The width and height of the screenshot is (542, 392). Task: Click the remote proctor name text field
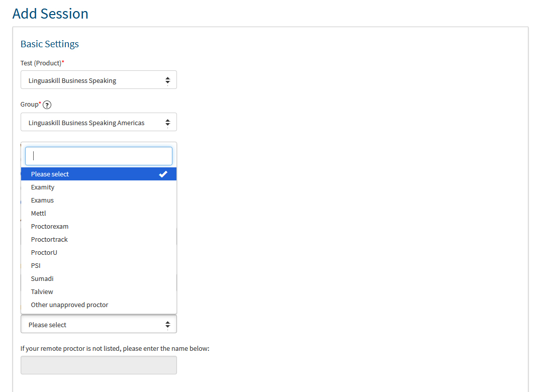pyautogui.click(x=99, y=365)
